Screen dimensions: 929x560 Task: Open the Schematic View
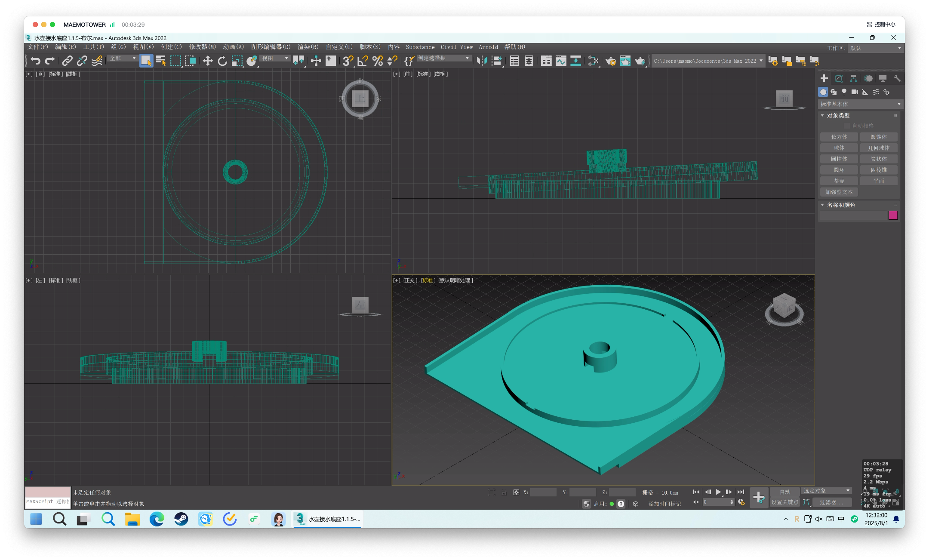pyautogui.click(x=575, y=61)
